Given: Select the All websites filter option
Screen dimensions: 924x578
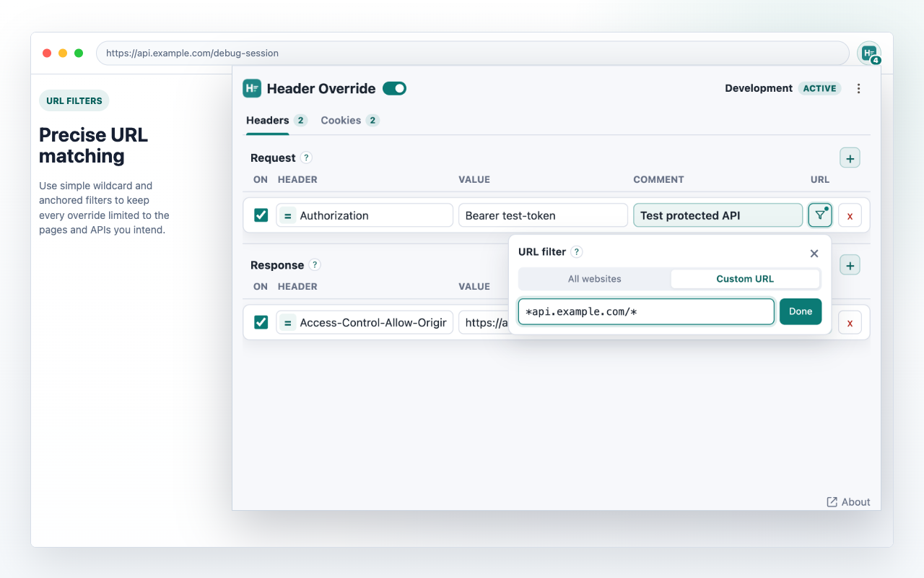Looking at the screenshot, I should [595, 279].
